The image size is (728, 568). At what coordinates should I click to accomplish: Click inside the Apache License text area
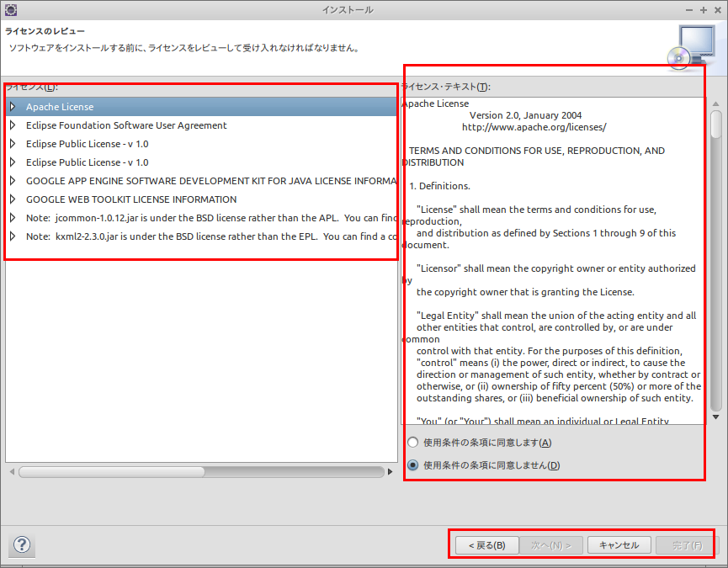pos(554,261)
